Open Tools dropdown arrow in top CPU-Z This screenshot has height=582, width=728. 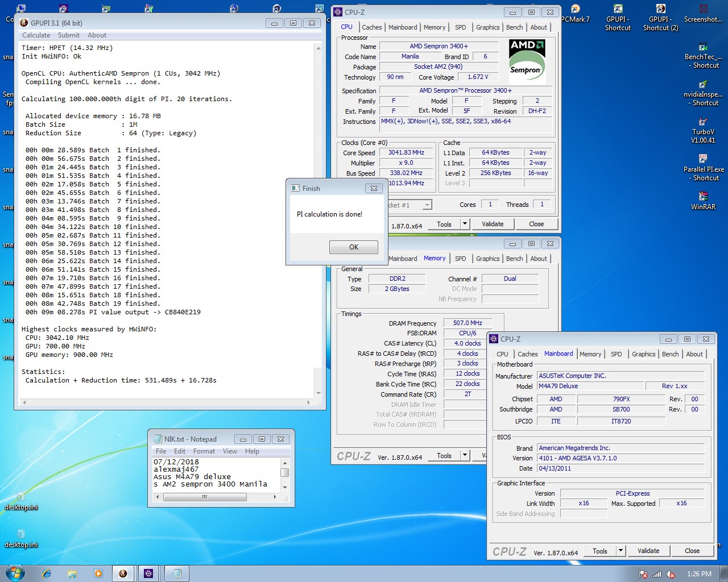pos(465,224)
